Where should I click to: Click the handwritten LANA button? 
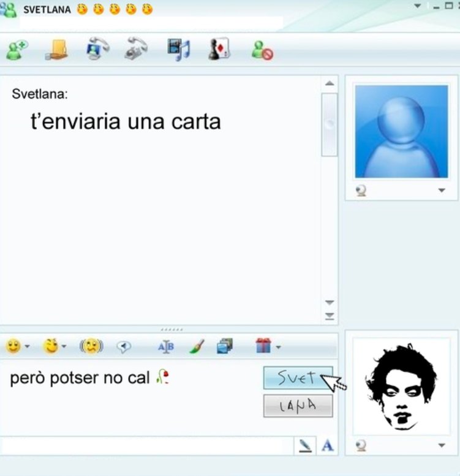(298, 406)
